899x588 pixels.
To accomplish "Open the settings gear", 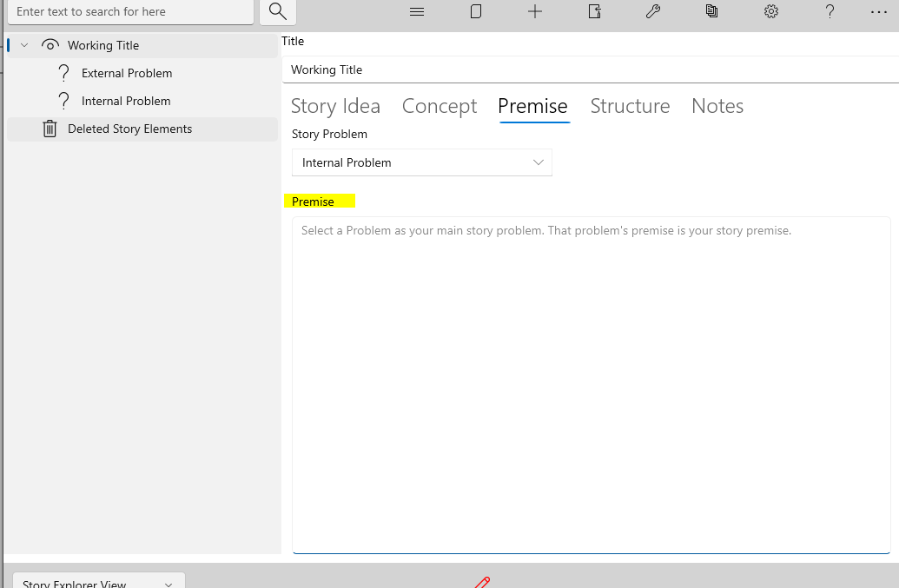I will tap(770, 11).
